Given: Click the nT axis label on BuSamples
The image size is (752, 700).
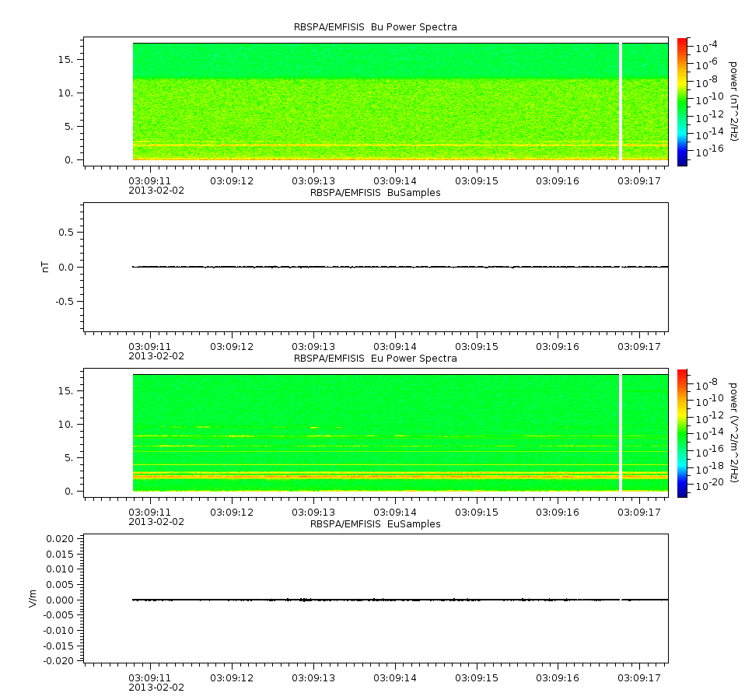Looking at the screenshot, I should pos(45,267).
